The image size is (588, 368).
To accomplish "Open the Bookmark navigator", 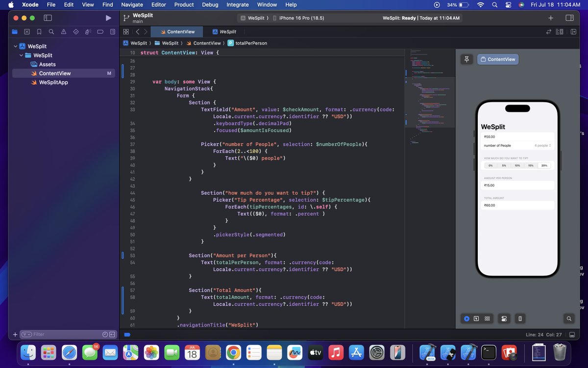I will [39, 32].
